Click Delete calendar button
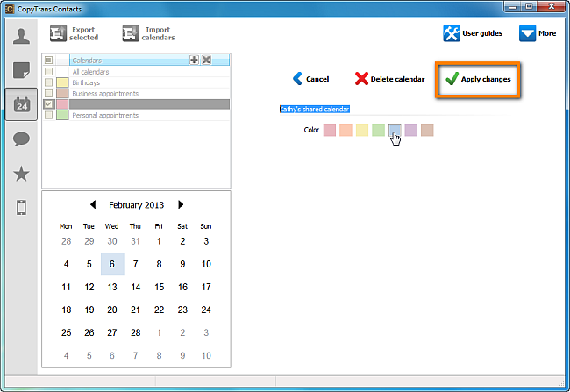The height and width of the screenshot is (392, 570). (389, 79)
